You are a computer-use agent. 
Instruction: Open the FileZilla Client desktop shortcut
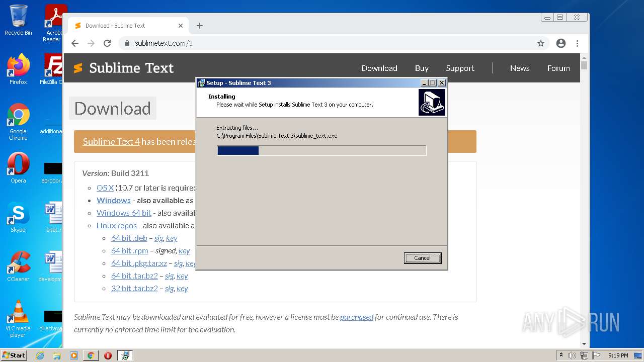point(51,69)
